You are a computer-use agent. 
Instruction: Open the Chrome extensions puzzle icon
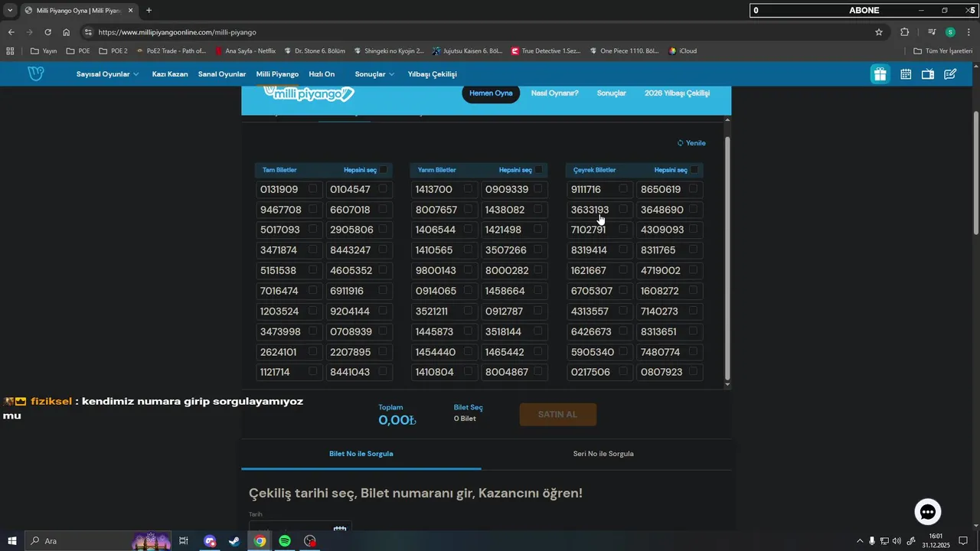905,32
